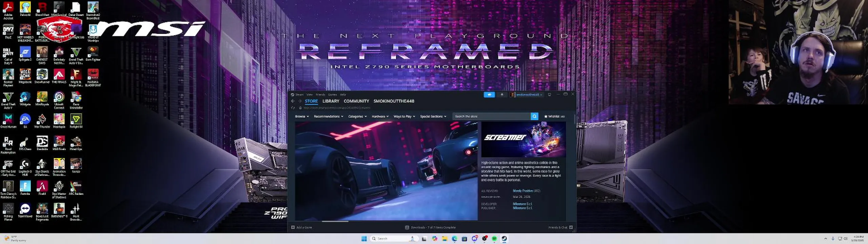The width and height of the screenshot is (868, 244).
Task: Click the Steam store URL address
Action: [x=337, y=108]
